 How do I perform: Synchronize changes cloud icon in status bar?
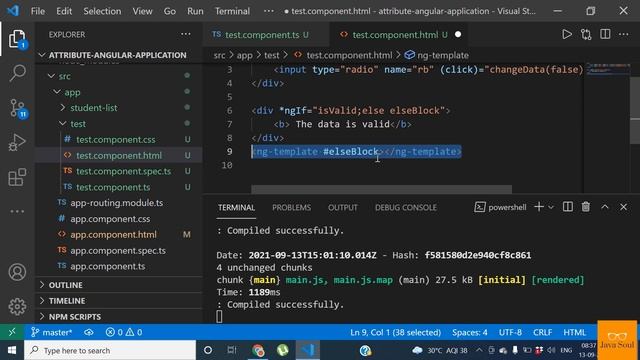[x=89, y=332]
